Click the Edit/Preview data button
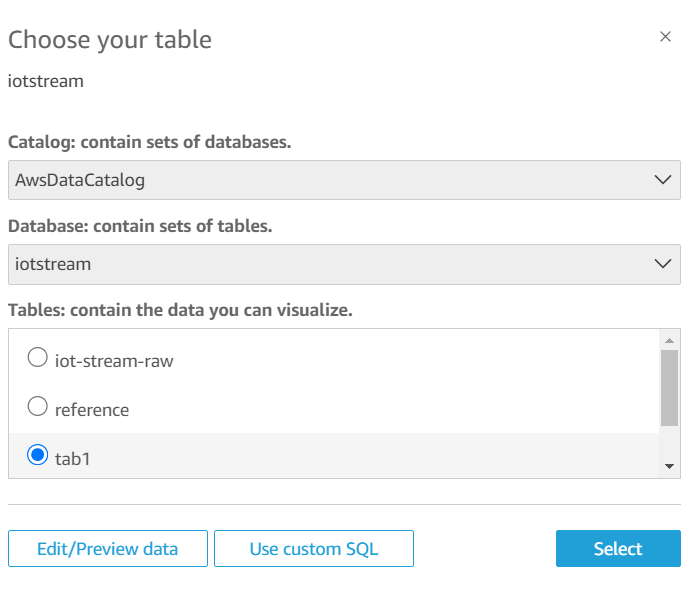The width and height of the screenshot is (699, 594). (108, 549)
